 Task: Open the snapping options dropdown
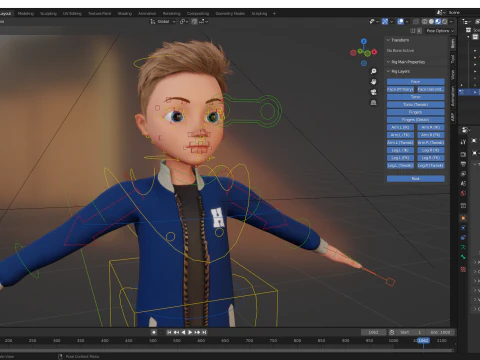click(204, 22)
